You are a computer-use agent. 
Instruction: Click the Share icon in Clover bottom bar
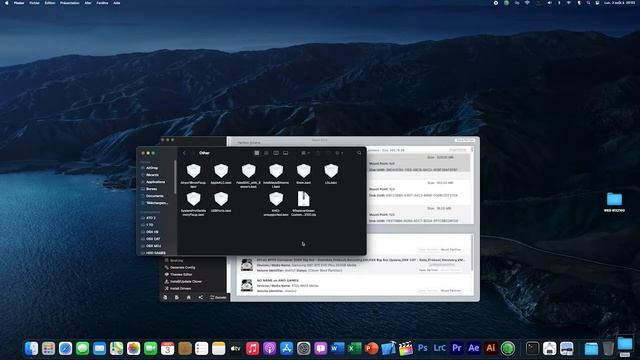click(x=200, y=297)
